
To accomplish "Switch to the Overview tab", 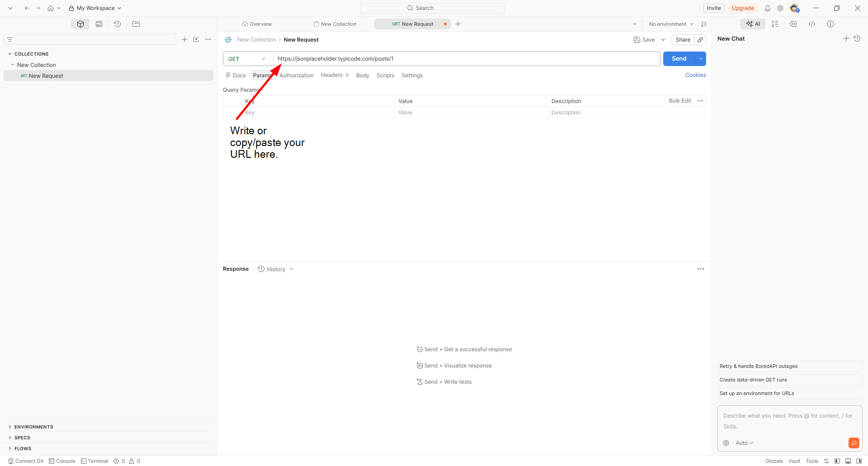I will (x=257, y=24).
